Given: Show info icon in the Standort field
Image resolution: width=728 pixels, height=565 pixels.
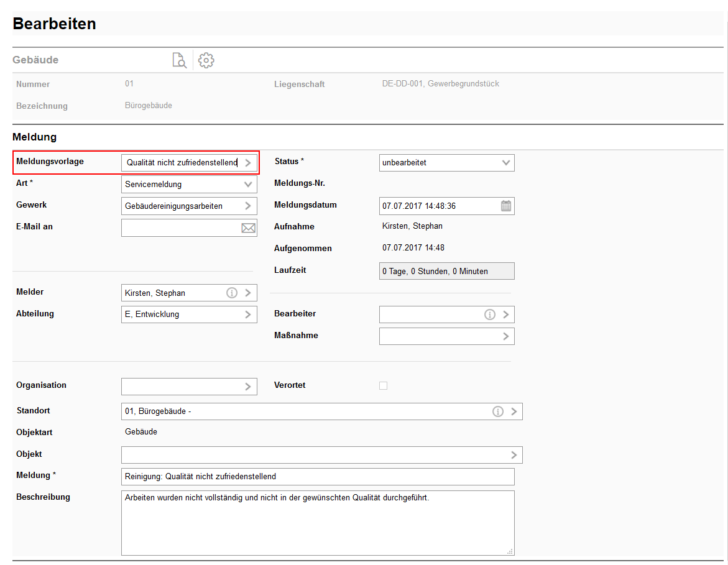Looking at the screenshot, I should [497, 411].
